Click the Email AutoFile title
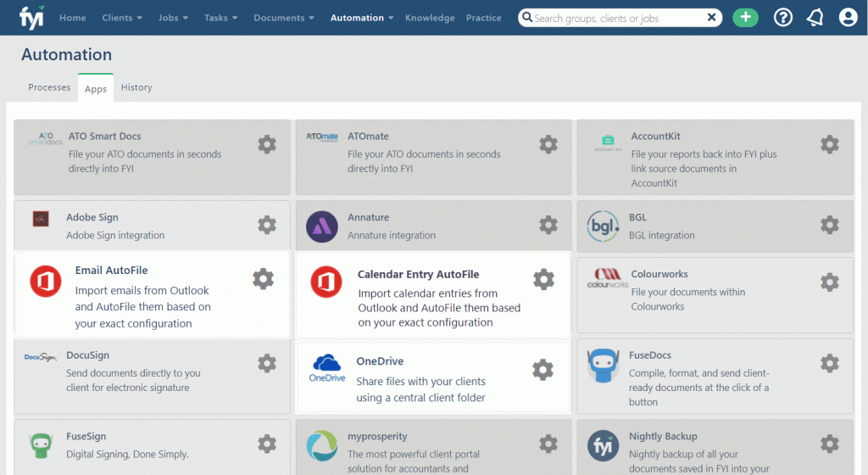Viewport: 868px width, 475px height. pos(111,271)
